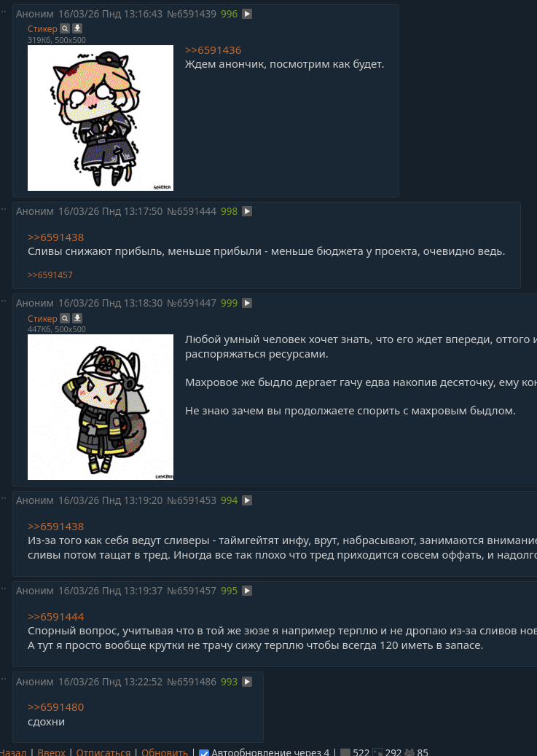The image size is (537, 756).
Task: Follow the reply link >>6591480
Action: pos(56,707)
